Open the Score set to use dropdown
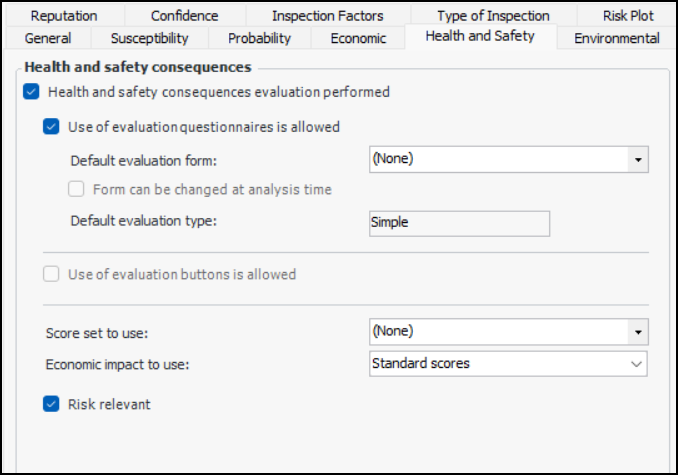678x475 pixels. click(x=636, y=331)
